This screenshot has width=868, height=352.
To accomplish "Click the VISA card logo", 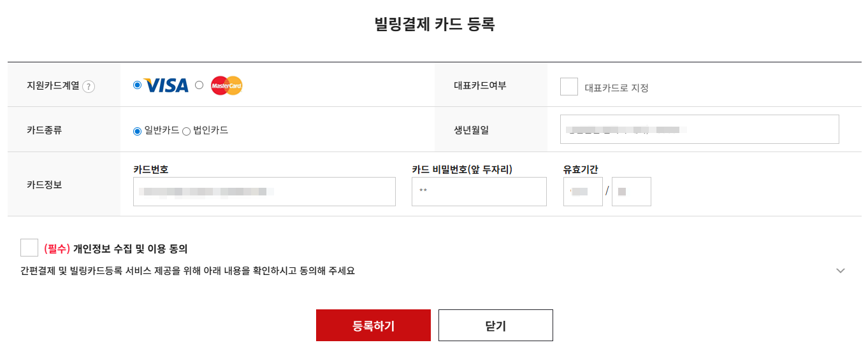I will pos(166,85).
